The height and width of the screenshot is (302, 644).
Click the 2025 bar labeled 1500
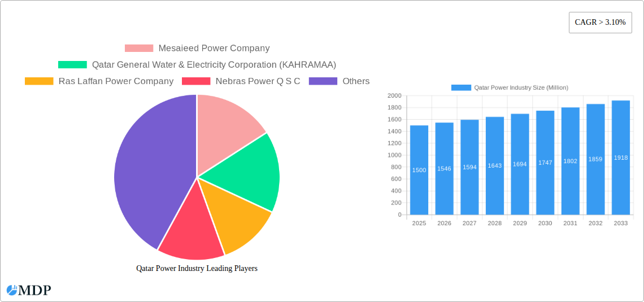(x=419, y=170)
